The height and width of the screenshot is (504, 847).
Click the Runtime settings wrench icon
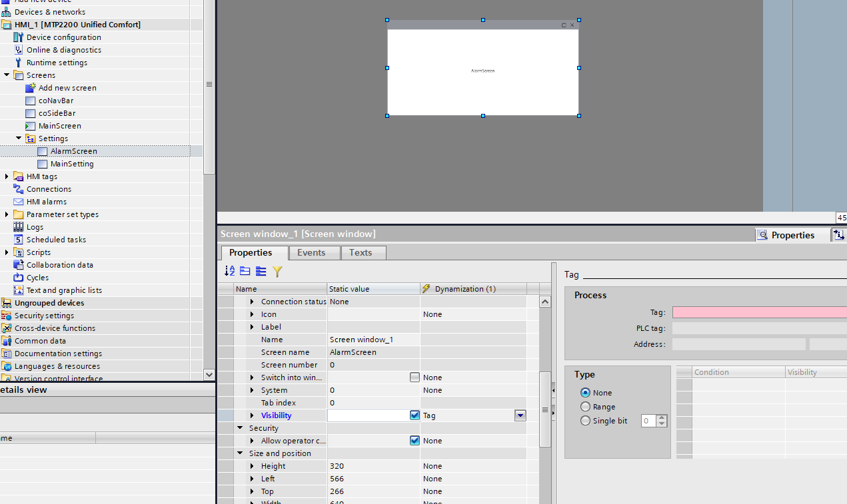(x=19, y=63)
